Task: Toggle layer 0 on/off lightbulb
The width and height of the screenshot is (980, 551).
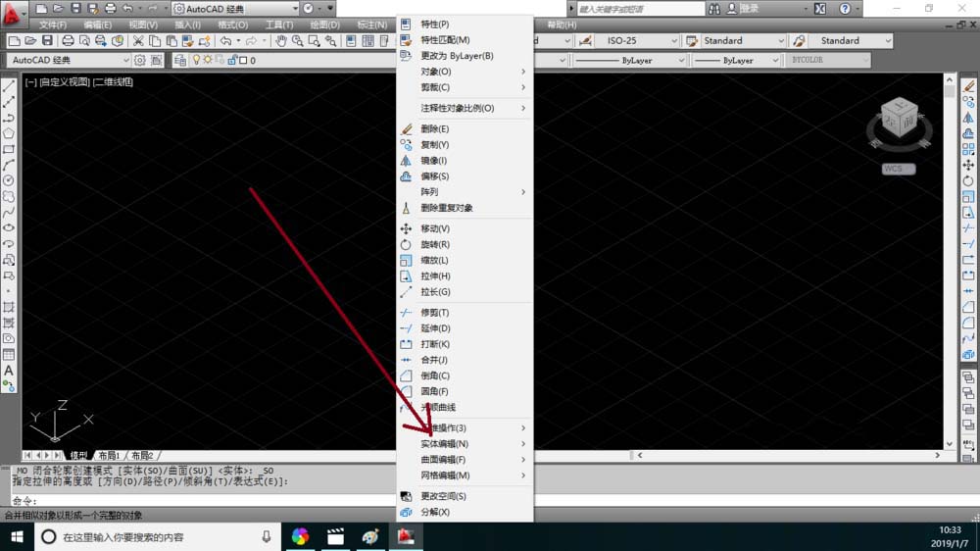Action: coord(197,60)
